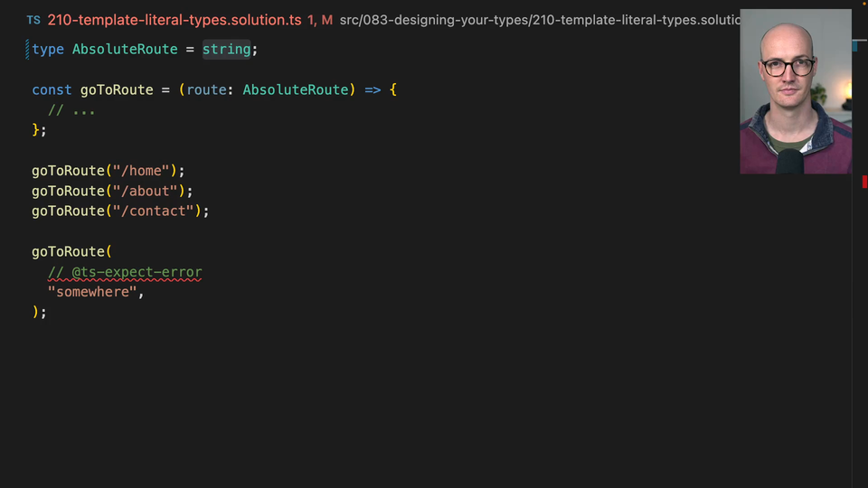Click the "/about" string argument
The height and width of the screenshot is (488, 868).
[x=146, y=191]
